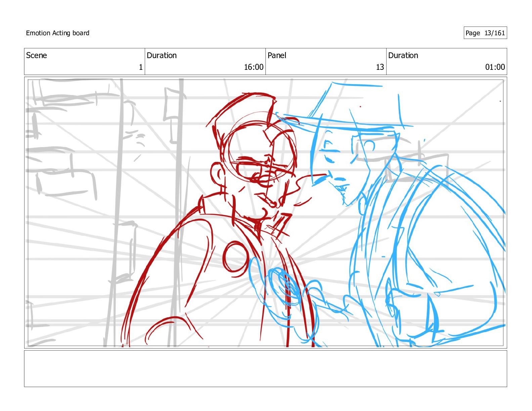
Task: Click the scene duration value '16:00'
Action: pyautogui.click(x=254, y=67)
